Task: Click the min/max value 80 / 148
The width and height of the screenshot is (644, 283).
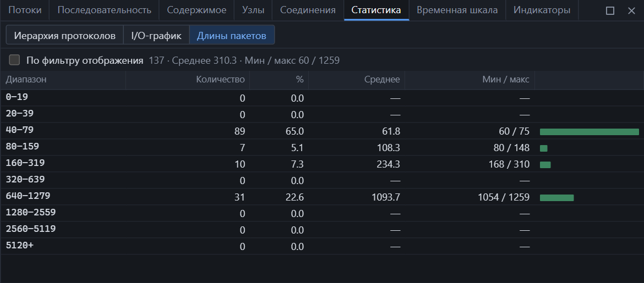Action: (x=511, y=148)
